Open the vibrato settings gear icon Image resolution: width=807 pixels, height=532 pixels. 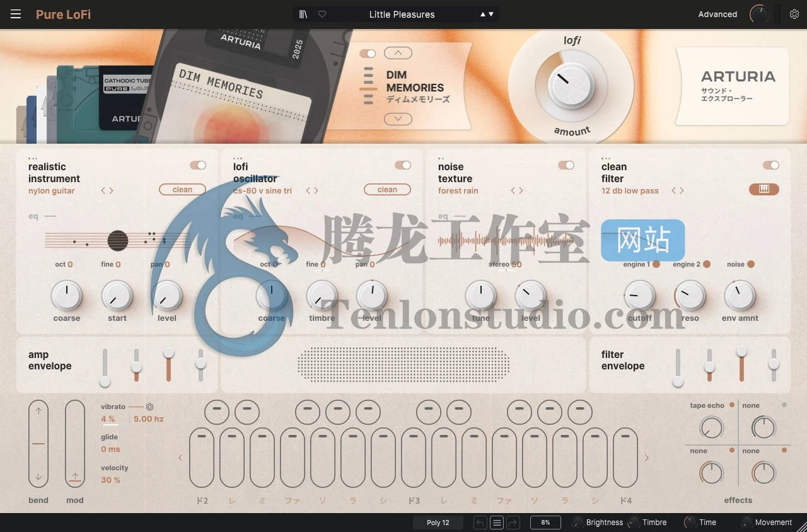click(150, 407)
